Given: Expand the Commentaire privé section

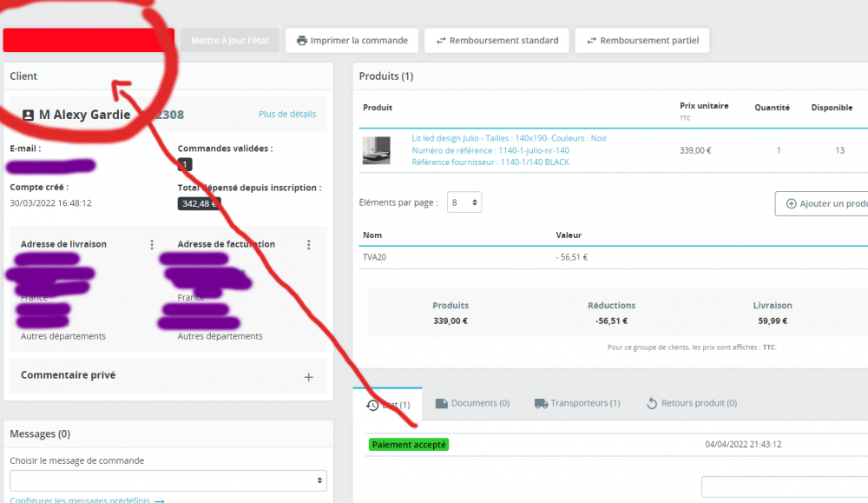Looking at the screenshot, I should pyautogui.click(x=309, y=376).
